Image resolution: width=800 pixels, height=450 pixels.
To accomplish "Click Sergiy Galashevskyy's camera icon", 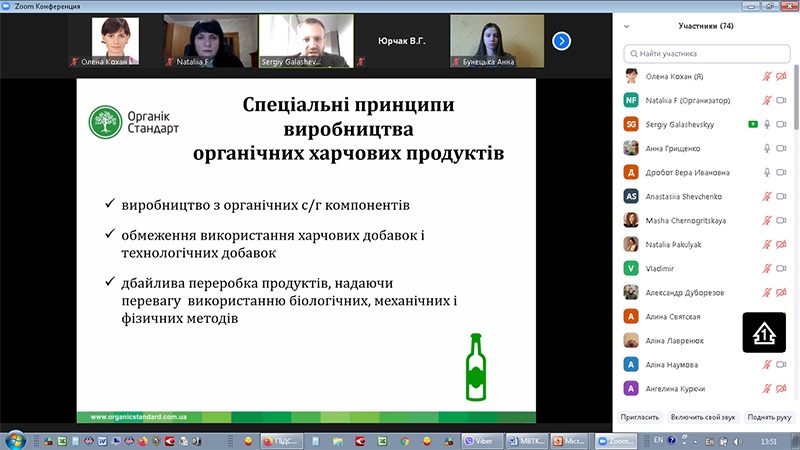I will pyautogui.click(x=781, y=124).
